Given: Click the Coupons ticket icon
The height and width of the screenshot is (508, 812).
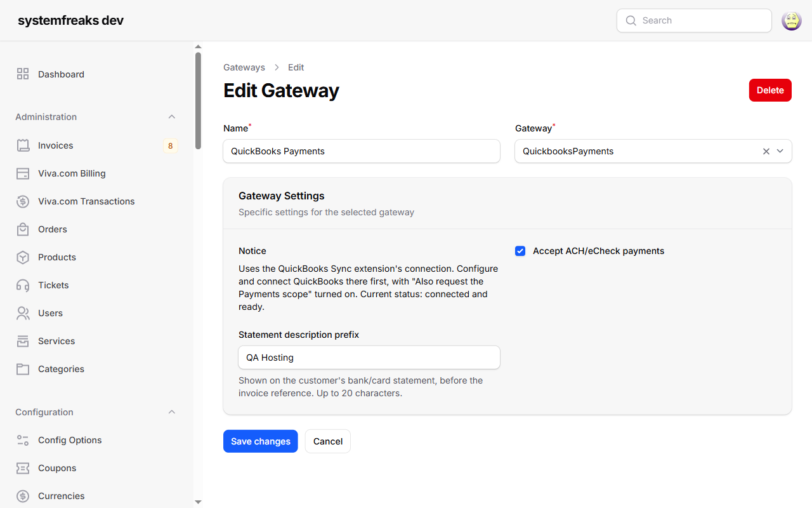Looking at the screenshot, I should tap(23, 468).
